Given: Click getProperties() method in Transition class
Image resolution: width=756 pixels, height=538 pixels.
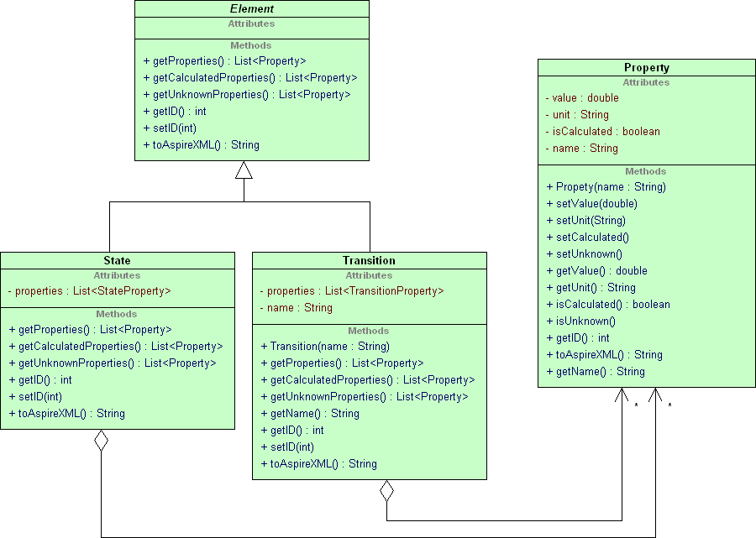Looking at the screenshot, I should pyautogui.click(x=343, y=363).
